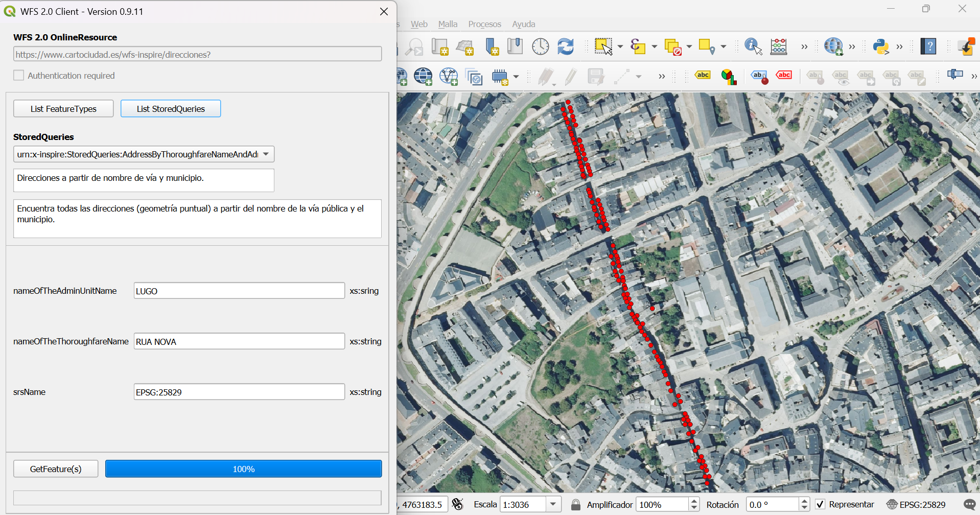Image resolution: width=980 pixels, height=515 pixels.
Task: Open the Layer Labeling Options
Action: pyautogui.click(x=703, y=75)
